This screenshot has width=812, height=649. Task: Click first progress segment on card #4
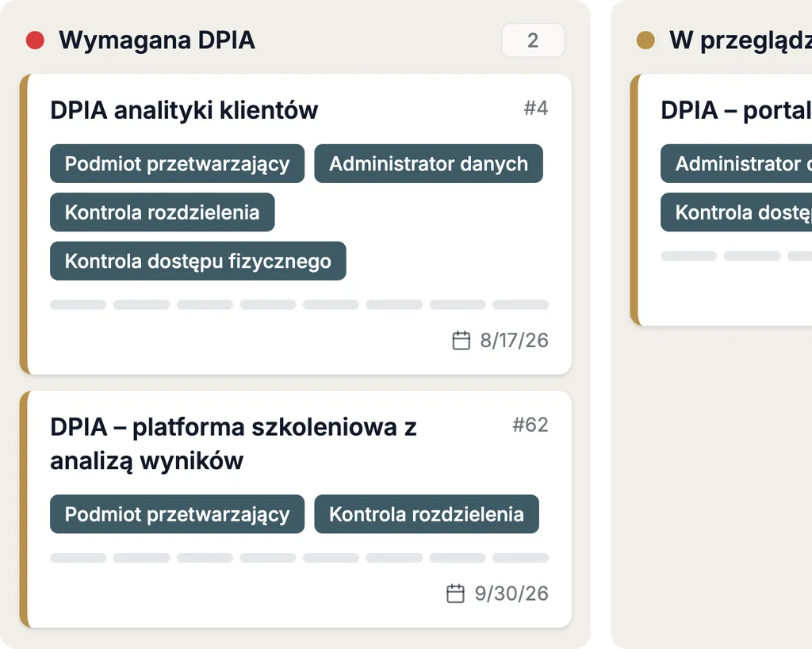click(79, 304)
